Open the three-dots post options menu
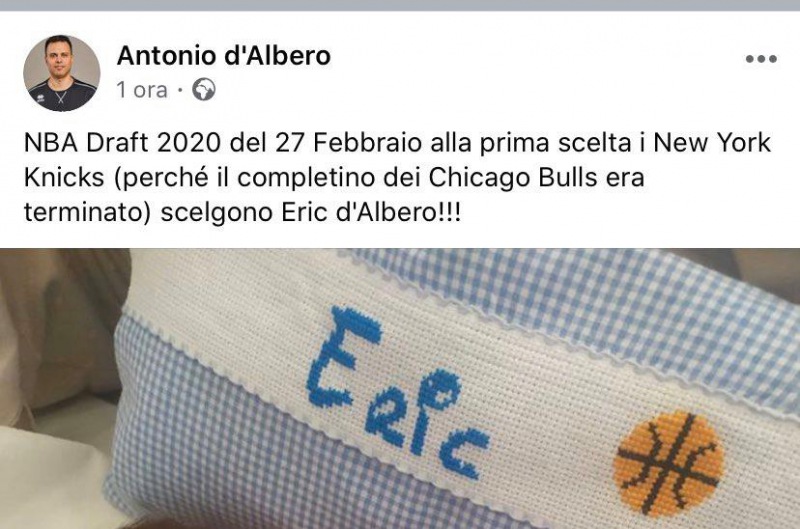 (761, 59)
